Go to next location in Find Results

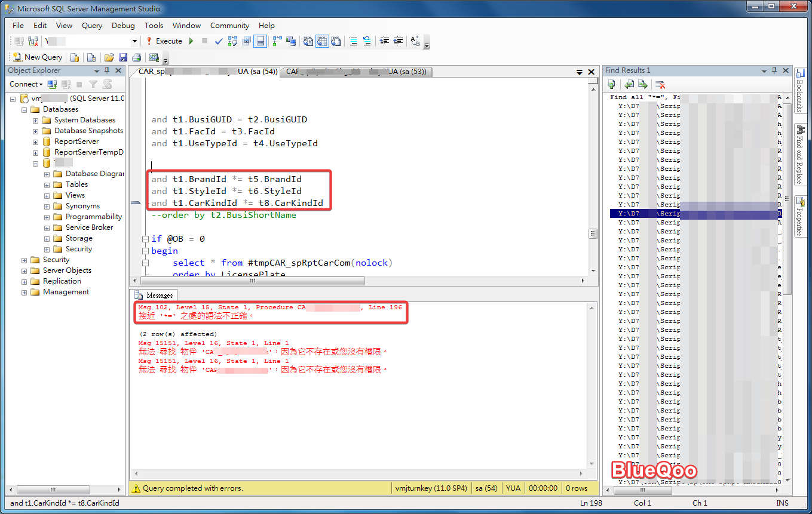click(x=642, y=85)
